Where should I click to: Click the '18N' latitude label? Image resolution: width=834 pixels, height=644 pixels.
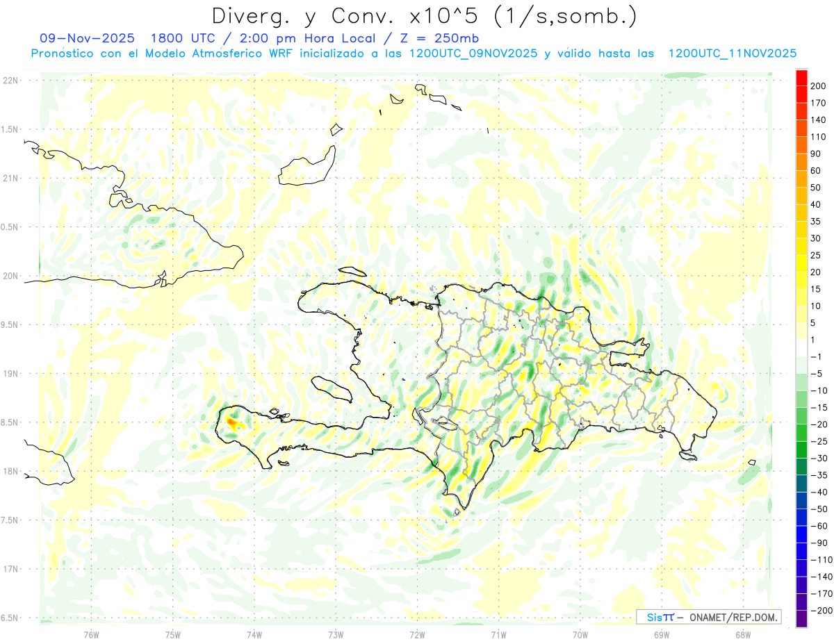click(x=10, y=471)
